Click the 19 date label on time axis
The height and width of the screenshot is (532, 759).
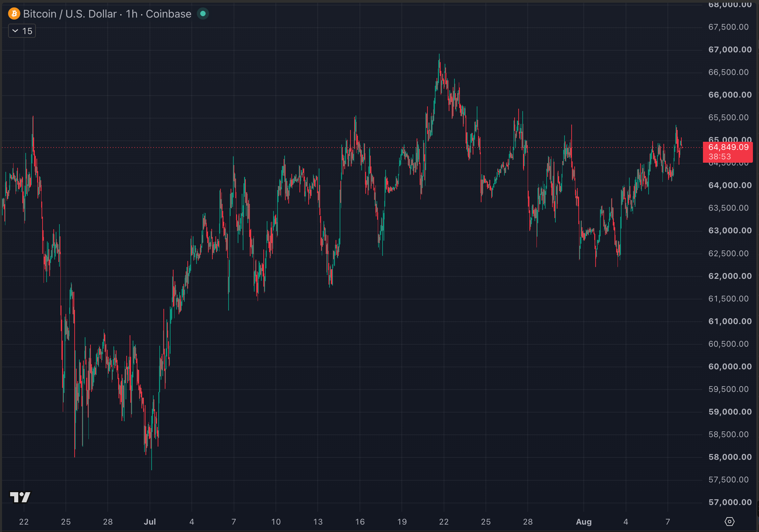pos(402,522)
